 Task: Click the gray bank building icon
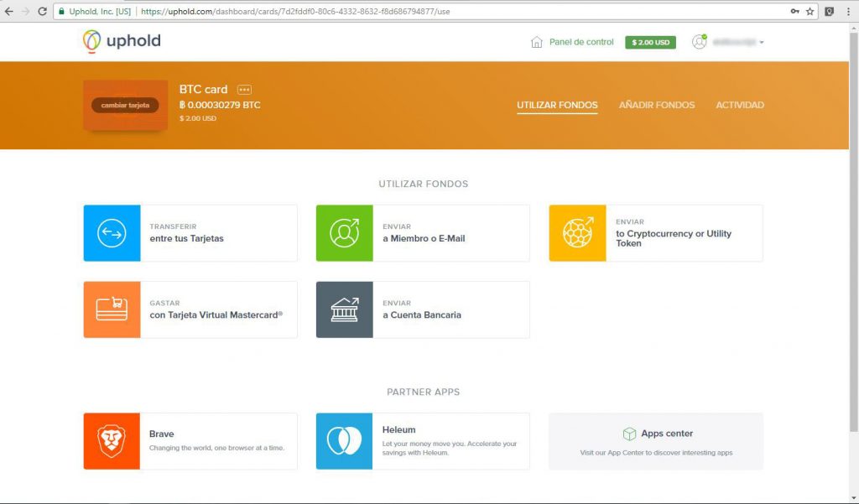pos(345,309)
